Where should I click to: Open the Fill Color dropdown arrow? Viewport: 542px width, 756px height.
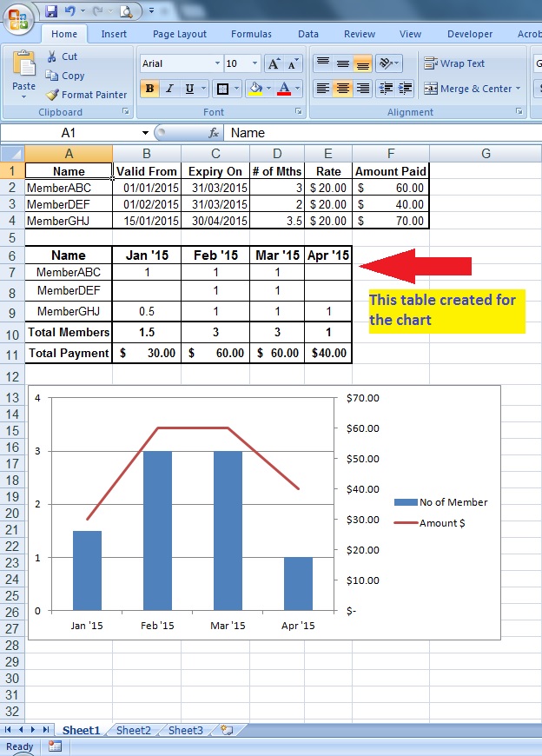tap(269, 89)
